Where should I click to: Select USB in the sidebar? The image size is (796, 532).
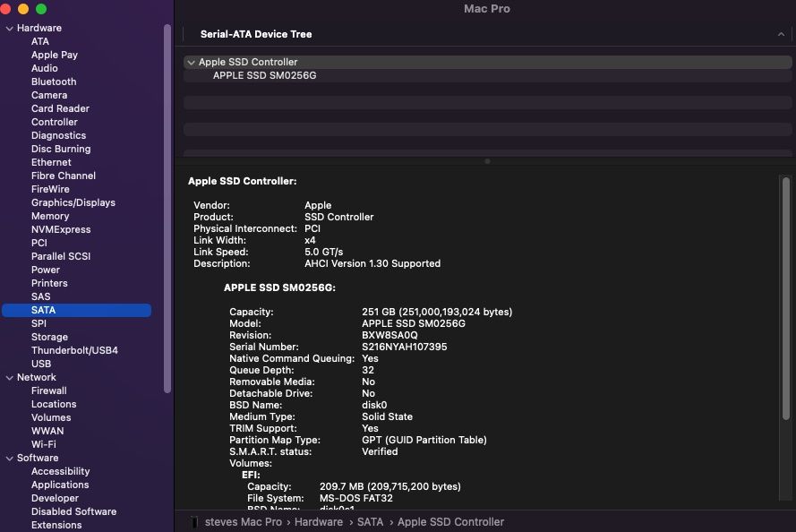point(41,364)
